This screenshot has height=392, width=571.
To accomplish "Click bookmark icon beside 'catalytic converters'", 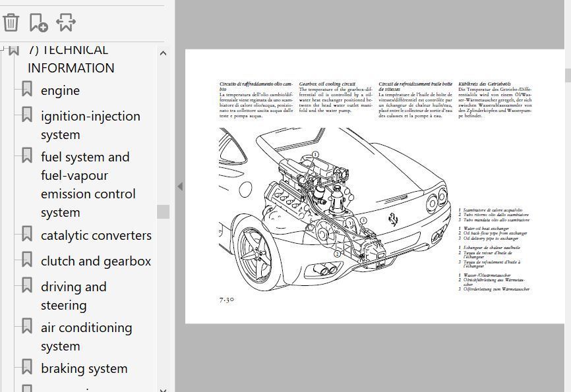I will pos(27,234).
